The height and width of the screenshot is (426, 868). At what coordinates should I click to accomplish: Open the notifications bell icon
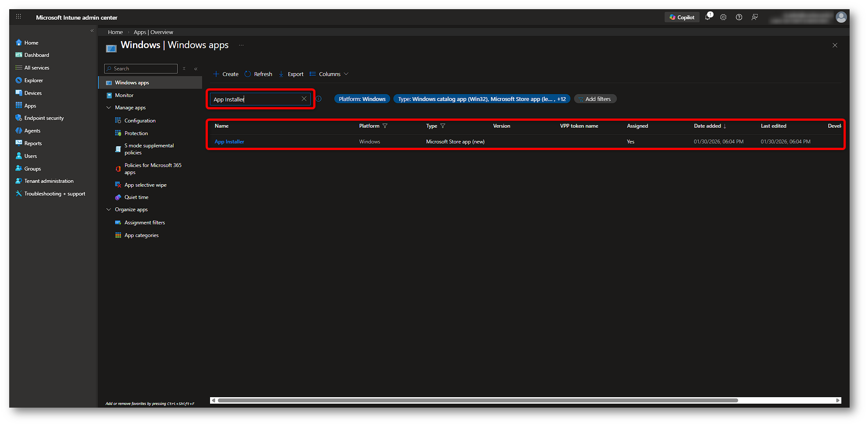click(707, 17)
